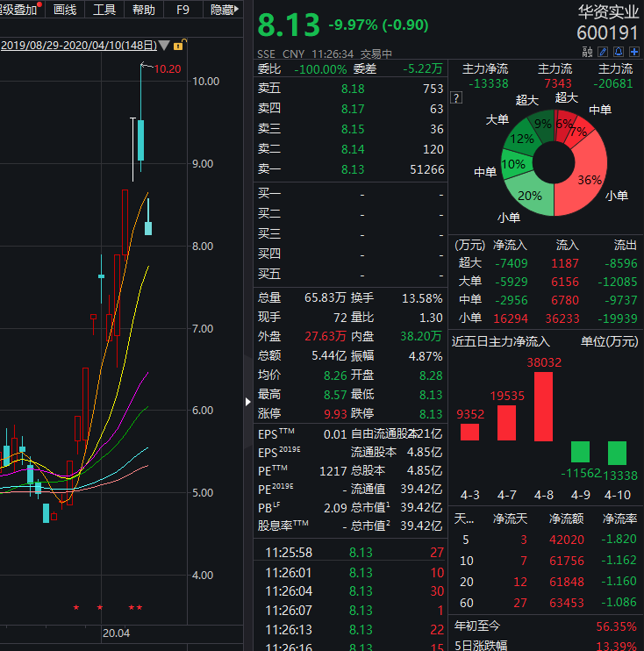Open the 帮助 help menu
The height and width of the screenshot is (651, 644).
click(144, 9)
